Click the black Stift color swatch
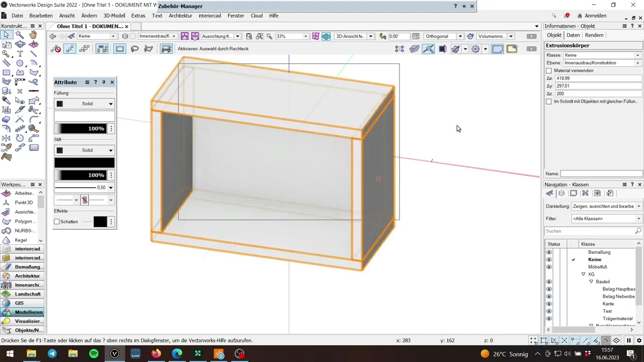The height and width of the screenshot is (362, 644). tap(85, 163)
